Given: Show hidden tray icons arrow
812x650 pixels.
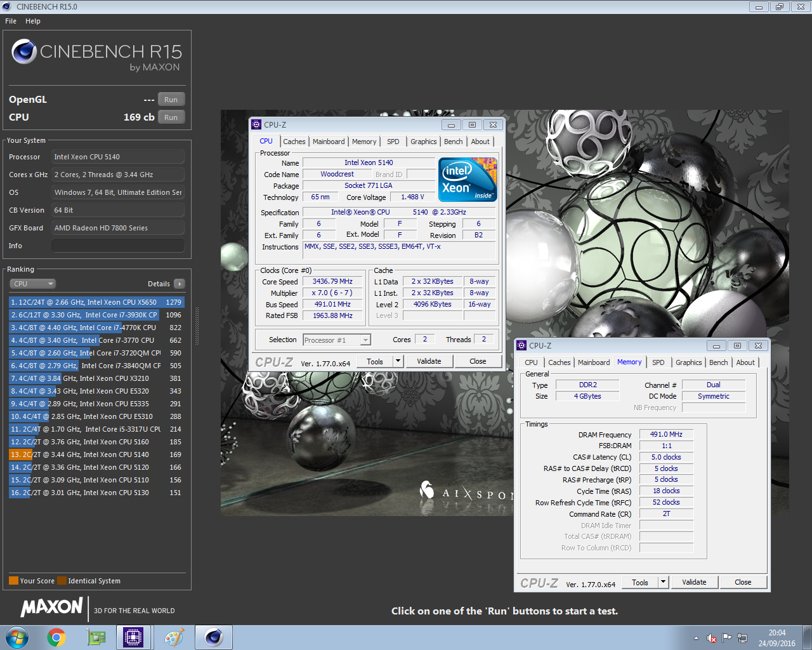Looking at the screenshot, I should [696, 638].
